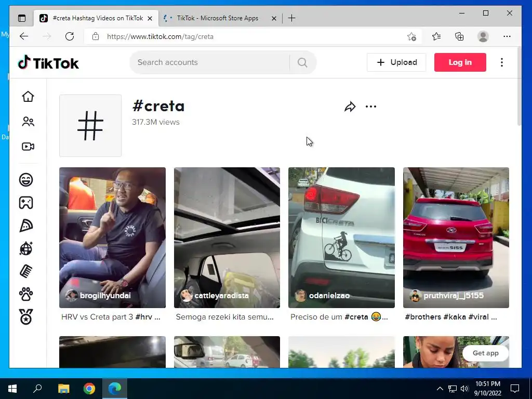The height and width of the screenshot is (399, 532).
Task: Click the #creta hashtag title
Action: (x=158, y=106)
